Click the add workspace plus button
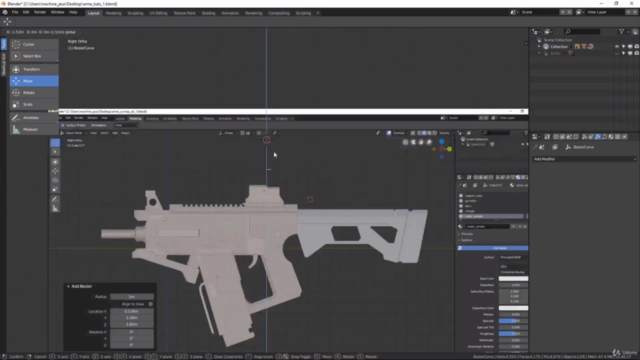The image size is (640, 360). click(x=318, y=13)
